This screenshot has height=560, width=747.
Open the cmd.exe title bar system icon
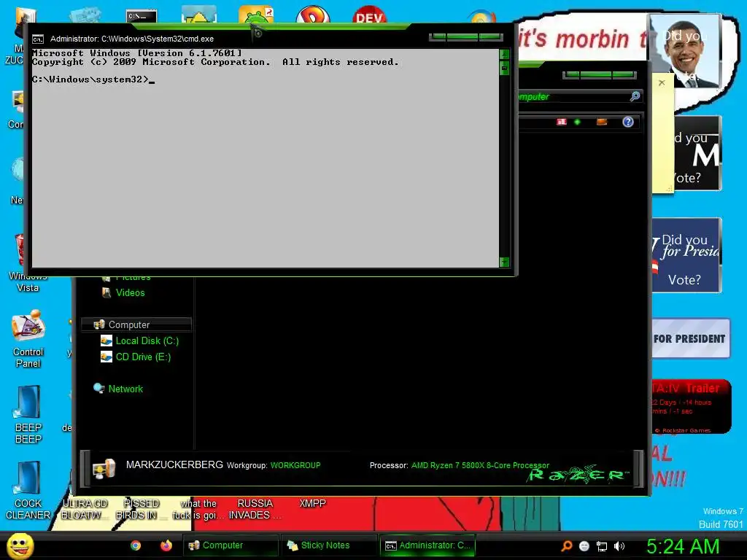[x=38, y=39]
